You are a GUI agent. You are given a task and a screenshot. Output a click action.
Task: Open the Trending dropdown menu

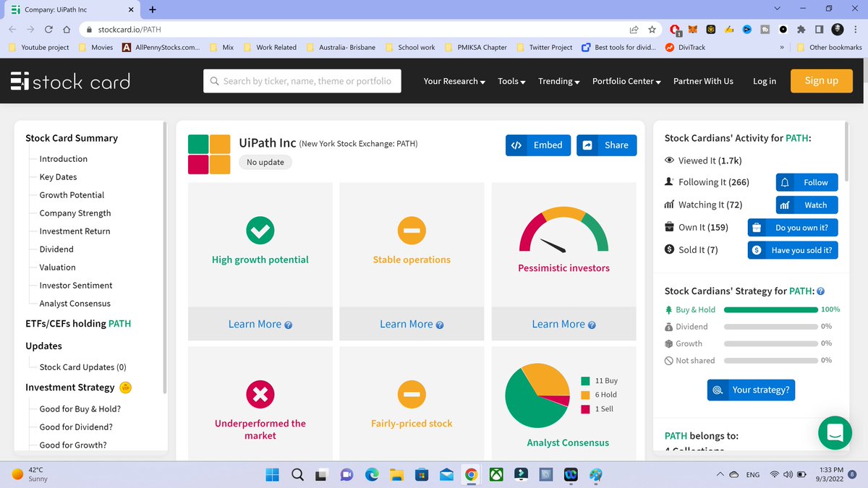[x=559, y=81]
